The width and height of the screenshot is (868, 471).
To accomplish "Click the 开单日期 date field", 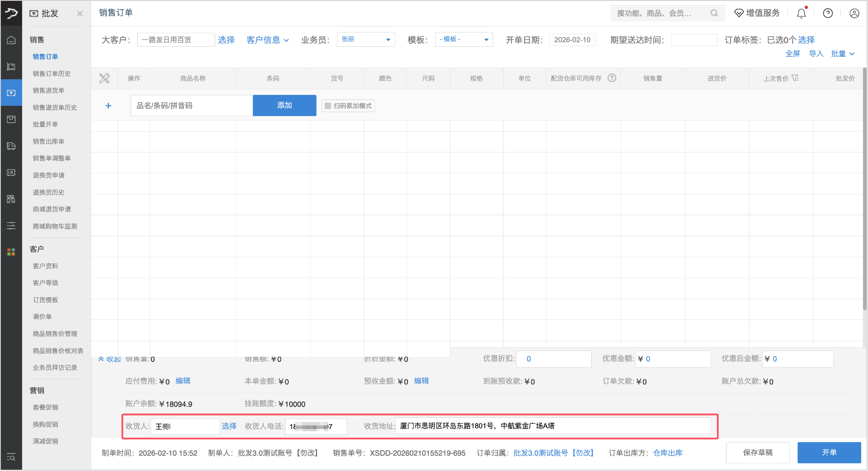I will point(572,39).
